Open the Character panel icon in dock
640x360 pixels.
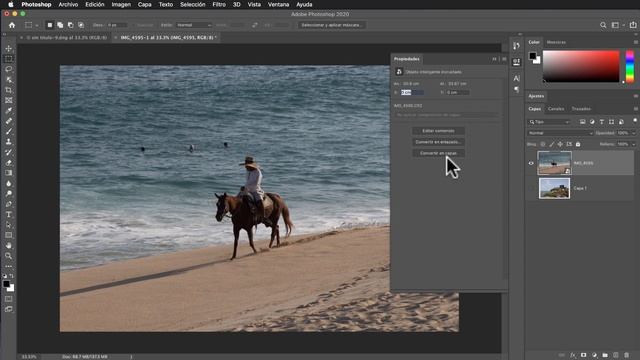point(516,78)
